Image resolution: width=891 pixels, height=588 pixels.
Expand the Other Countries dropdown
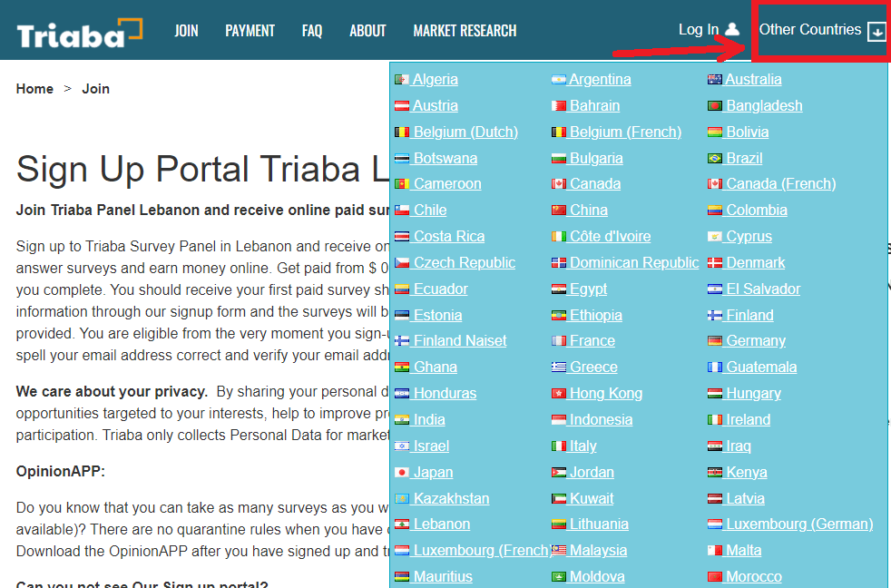coord(809,30)
